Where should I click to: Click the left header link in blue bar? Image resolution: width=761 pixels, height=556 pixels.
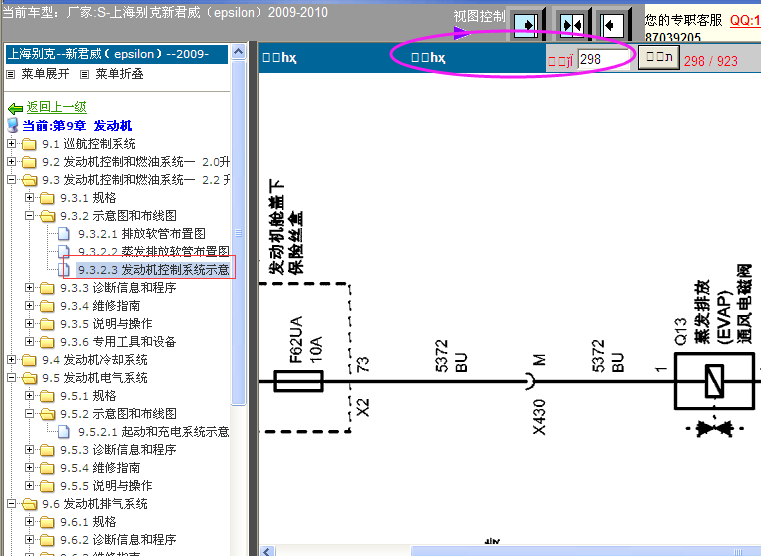tap(279, 58)
